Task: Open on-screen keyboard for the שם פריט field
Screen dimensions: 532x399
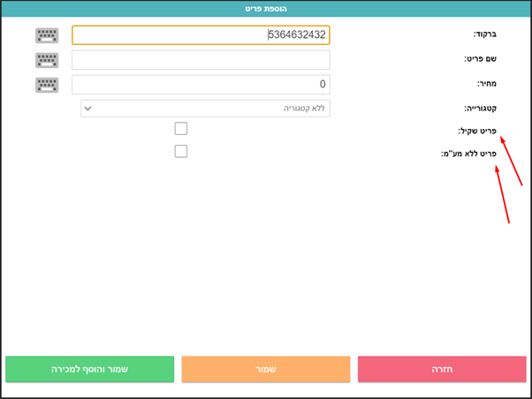Action: click(x=49, y=60)
